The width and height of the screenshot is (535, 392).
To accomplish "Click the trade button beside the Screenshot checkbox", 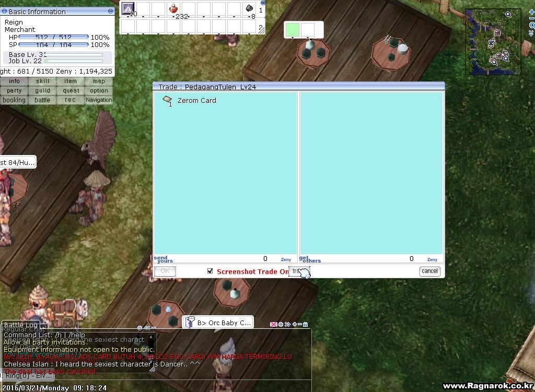I will click(x=299, y=271).
